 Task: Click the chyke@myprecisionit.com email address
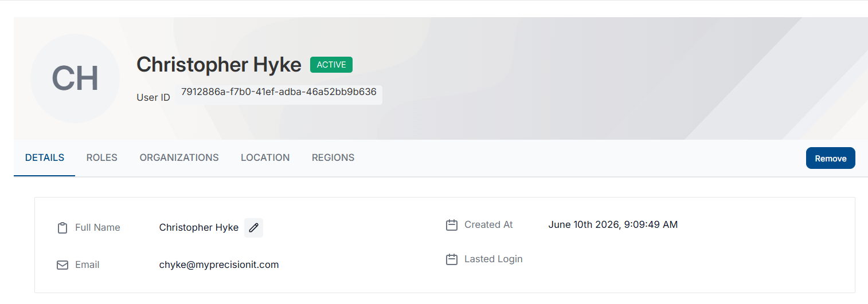[219, 264]
